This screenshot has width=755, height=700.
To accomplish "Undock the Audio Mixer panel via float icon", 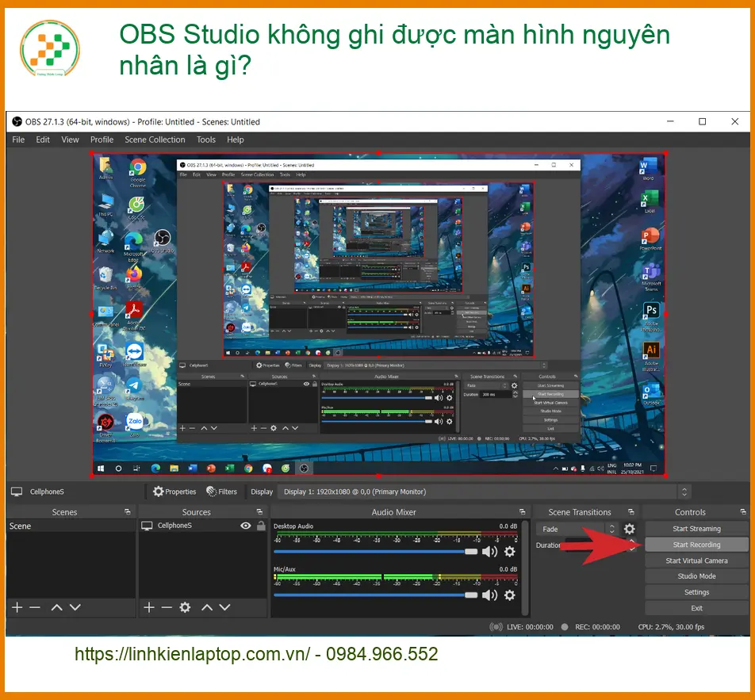I will coord(522,512).
